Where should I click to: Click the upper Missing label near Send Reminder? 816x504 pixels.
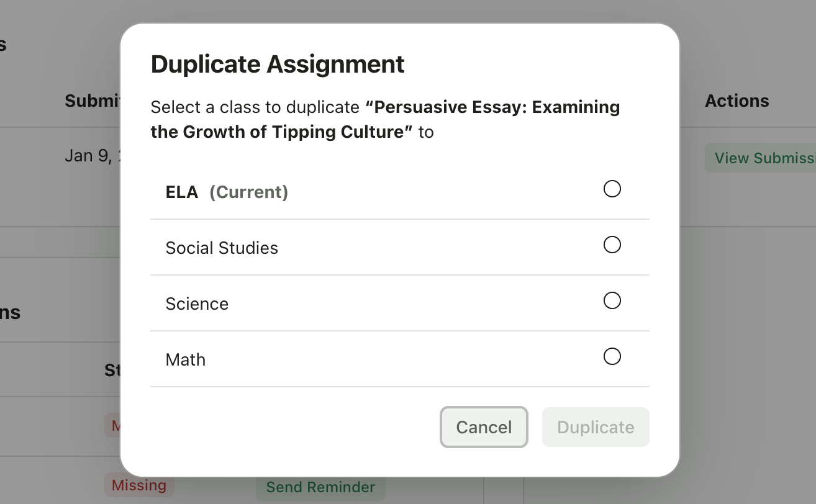(118, 425)
